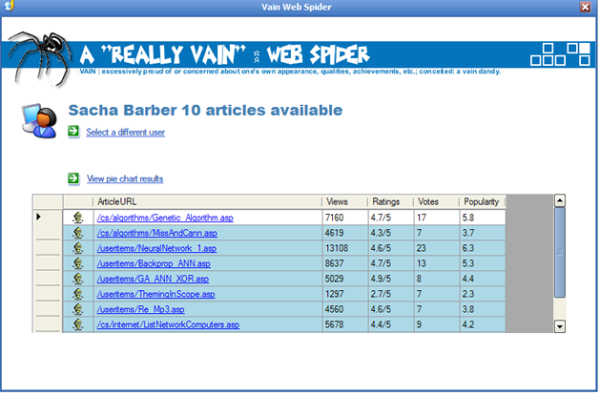Open the View pie chart results link
The image size is (600, 395).
click(x=125, y=179)
